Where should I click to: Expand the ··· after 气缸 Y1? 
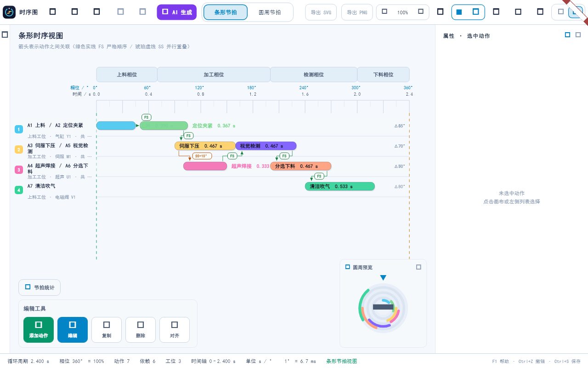[x=89, y=137]
